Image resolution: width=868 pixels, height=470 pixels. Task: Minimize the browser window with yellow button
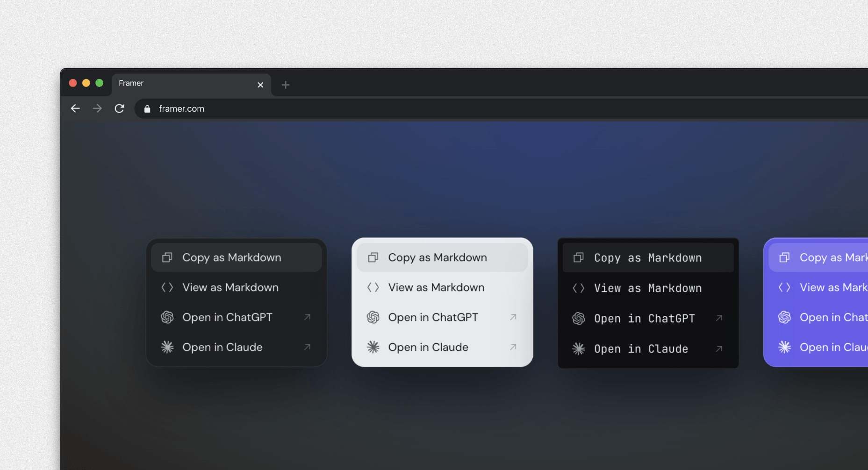[86, 83]
